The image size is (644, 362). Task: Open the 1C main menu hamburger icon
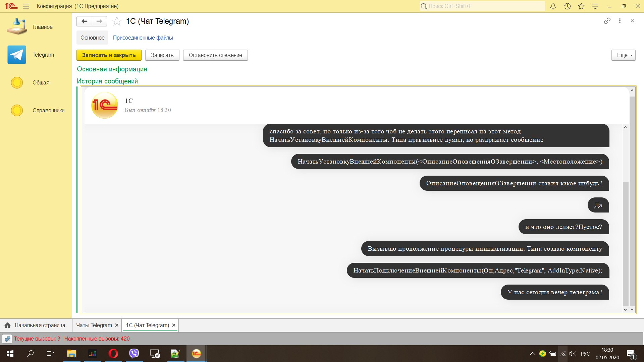[26, 6]
